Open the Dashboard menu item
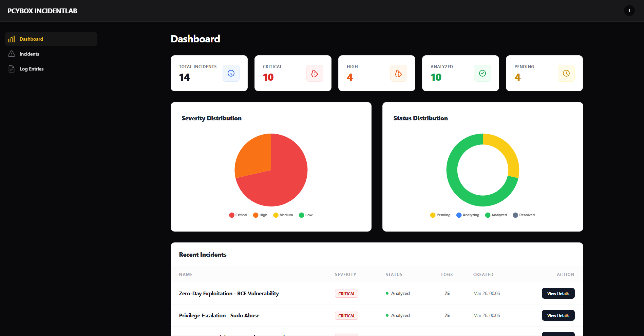This screenshot has height=336, width=644. (51, 39)
